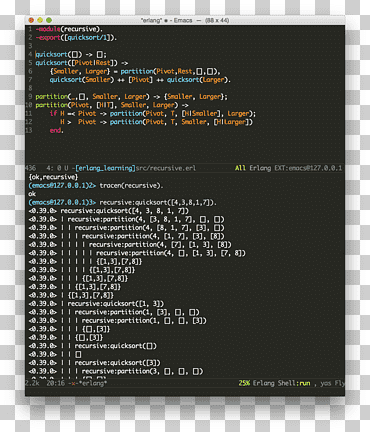Click the "erlang" - Emacs window title
The height and width of the screenshot is (432, 370).
[x=185, y=20]
